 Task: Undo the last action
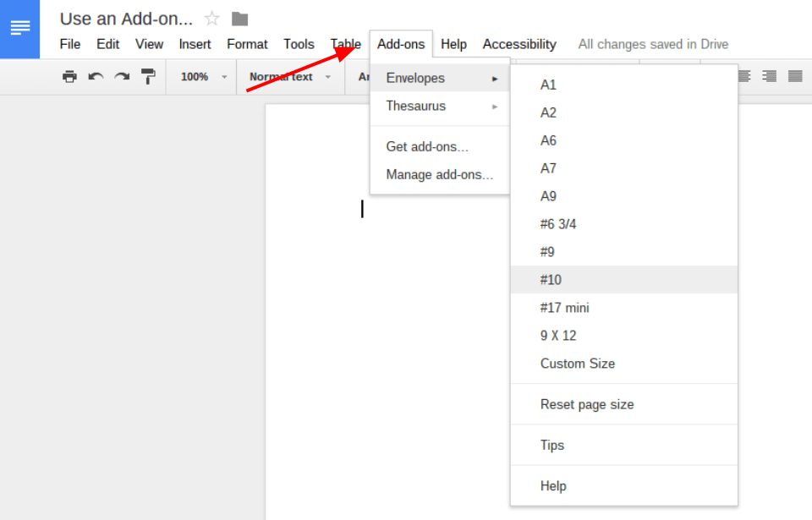point(96,76)
